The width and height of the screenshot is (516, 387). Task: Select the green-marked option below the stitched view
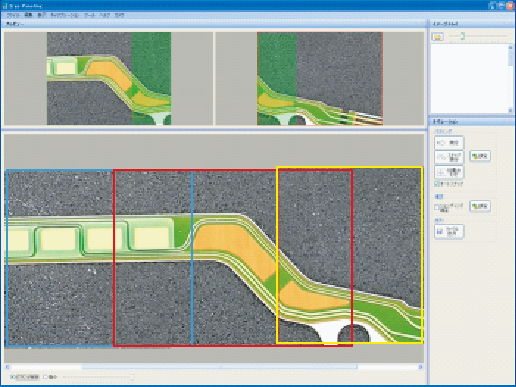25,377
